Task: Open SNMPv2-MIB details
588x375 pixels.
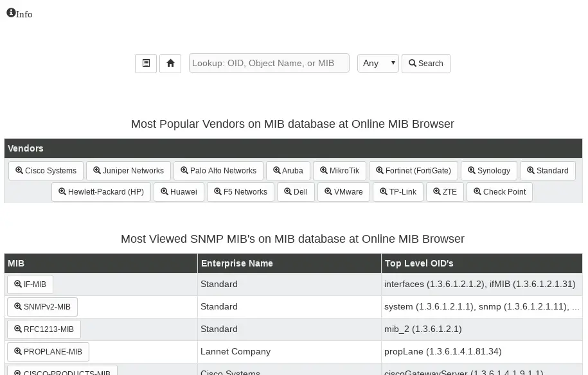Action: (x=42, y=307)
